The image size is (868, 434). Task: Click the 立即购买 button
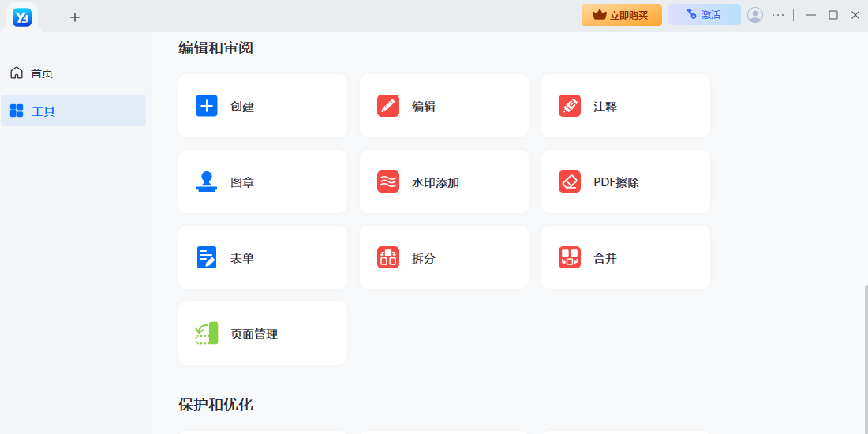coord(622,15)
